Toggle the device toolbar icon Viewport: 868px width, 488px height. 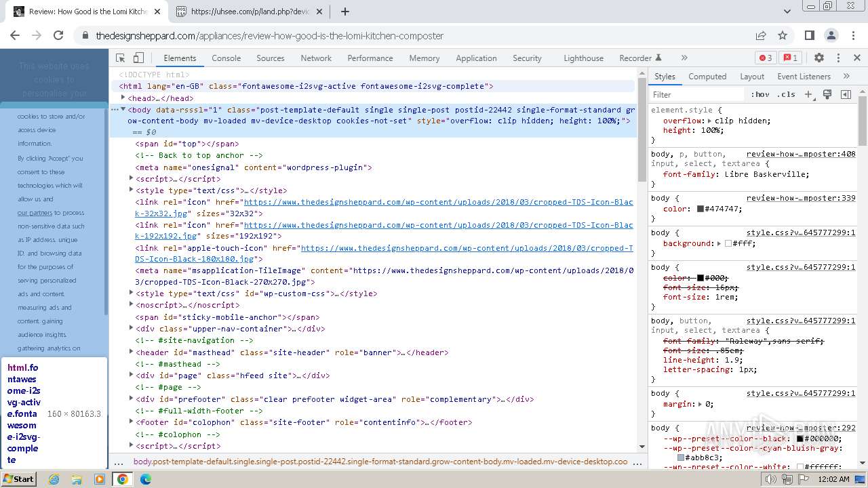click(x=138, y=58)
